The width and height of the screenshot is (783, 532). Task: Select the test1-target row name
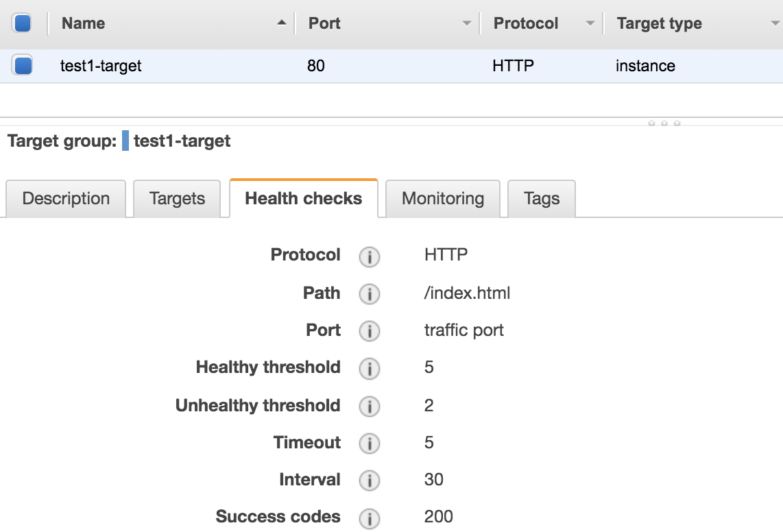click(101, 65)
